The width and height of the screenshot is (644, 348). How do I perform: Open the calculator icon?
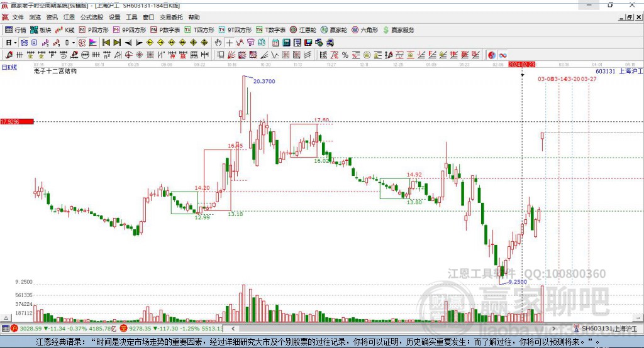coord(286,43)
